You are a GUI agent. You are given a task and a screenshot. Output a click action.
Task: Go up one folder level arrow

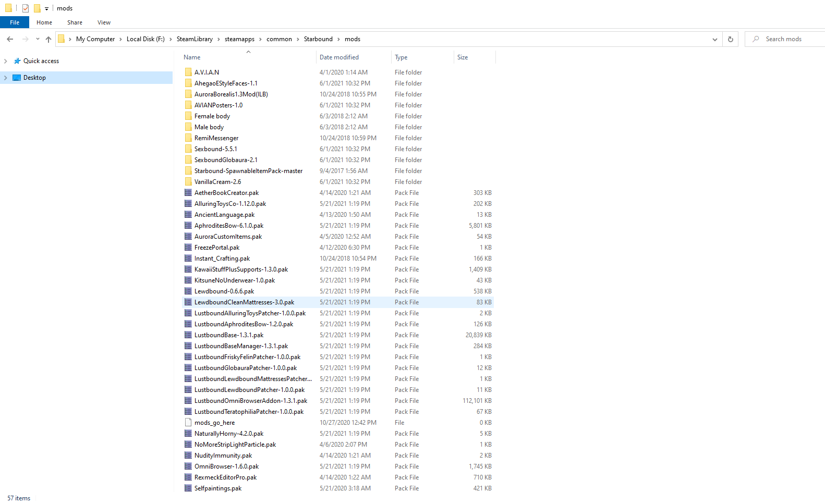click(x=48, y=39)
